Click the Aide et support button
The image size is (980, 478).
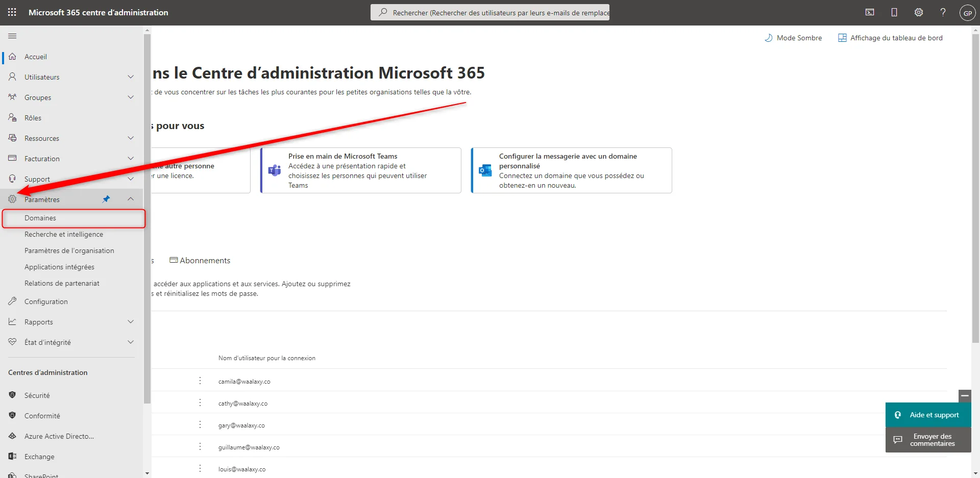click(928, 415)
